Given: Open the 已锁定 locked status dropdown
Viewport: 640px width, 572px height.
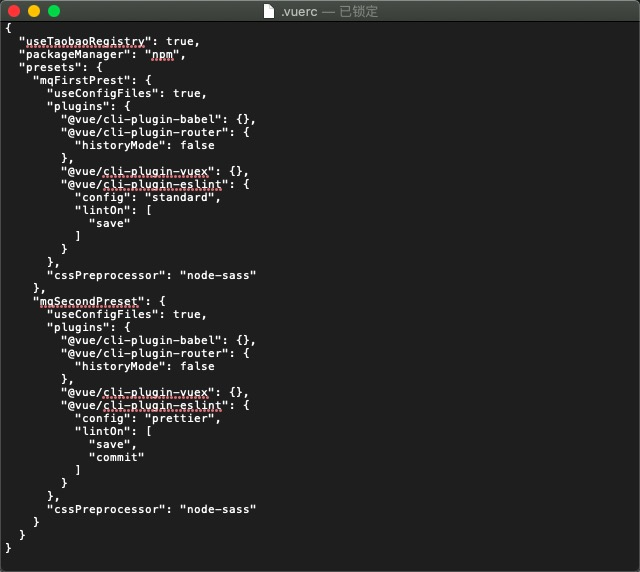Looking at the screenshot, I should coord(358,11).
